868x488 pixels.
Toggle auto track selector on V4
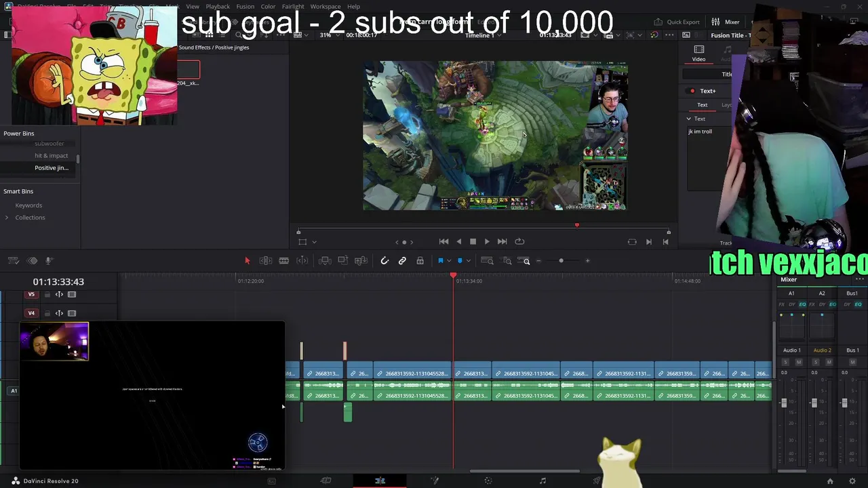click(x=59, y=313)
